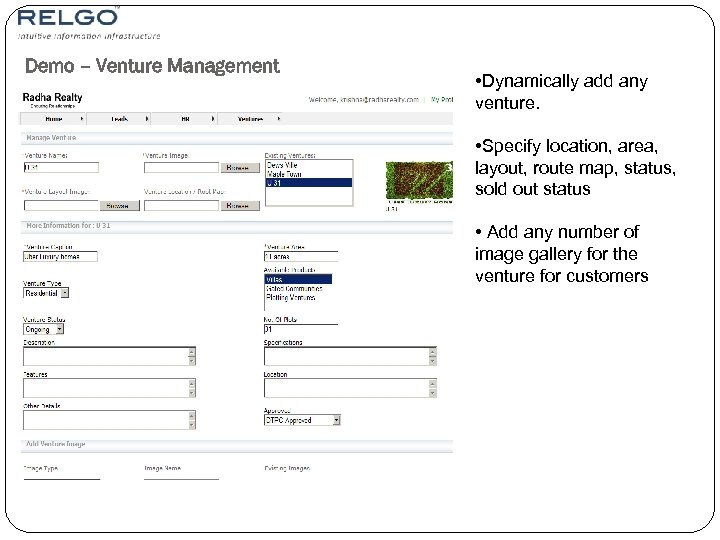Open the HR menu

(185, 119)
